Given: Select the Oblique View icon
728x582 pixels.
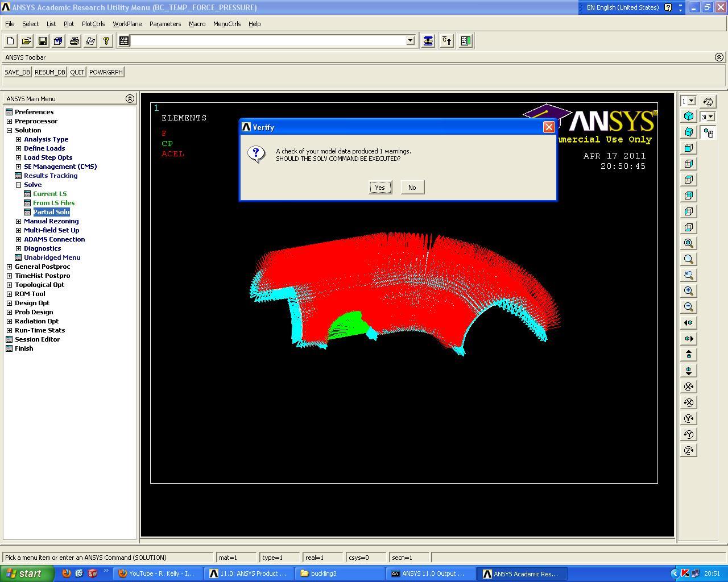Looking at the screenshot, I should click(689, 132).
